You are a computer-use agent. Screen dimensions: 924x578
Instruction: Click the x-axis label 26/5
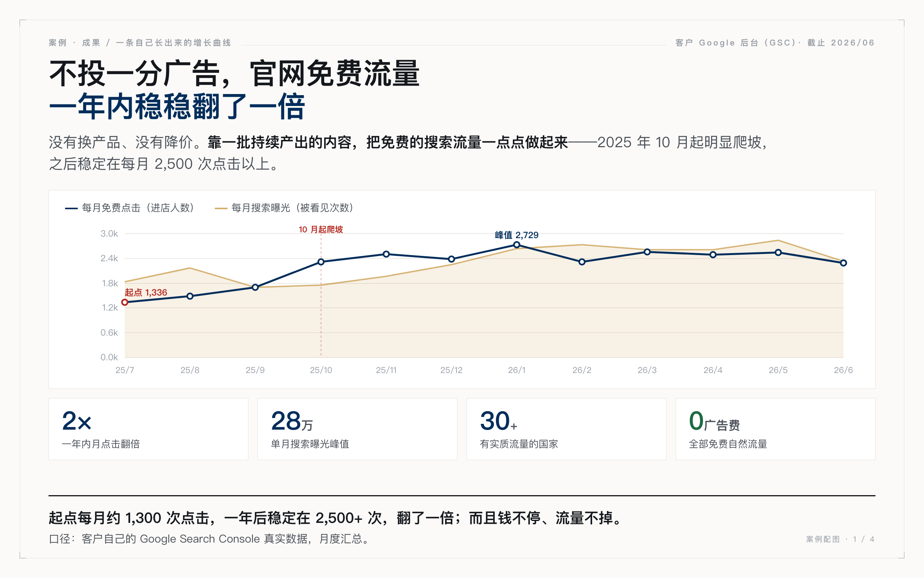coord(778,370)
